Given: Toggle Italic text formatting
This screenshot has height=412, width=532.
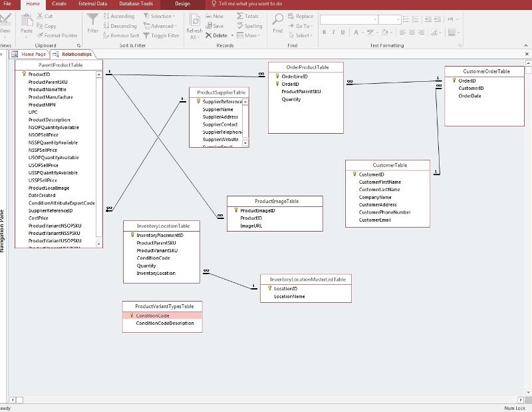Looking at the screenshot, I should pyautogui.click(x=334, y=32).
